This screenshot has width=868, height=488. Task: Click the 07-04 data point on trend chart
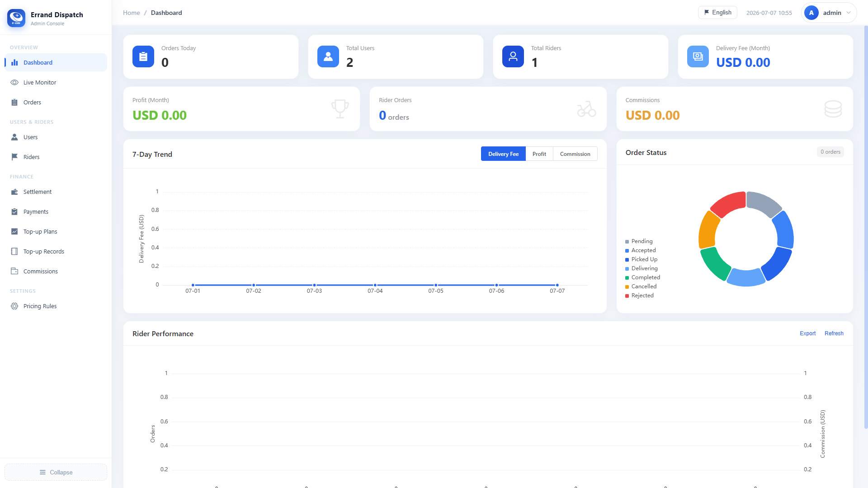tap(375, 285)
